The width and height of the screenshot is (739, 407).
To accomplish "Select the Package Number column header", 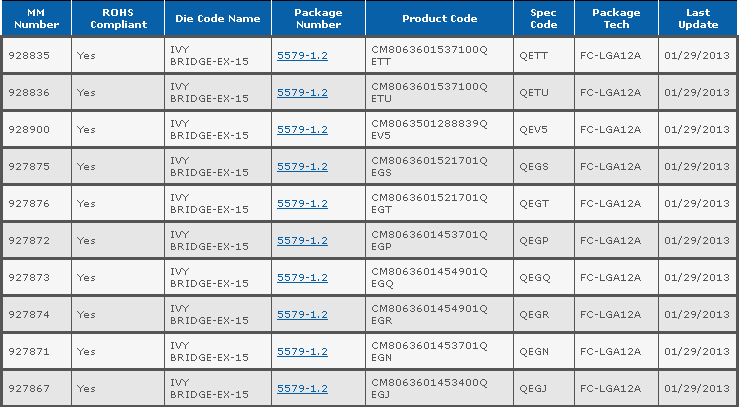I will tap(316, 18).
